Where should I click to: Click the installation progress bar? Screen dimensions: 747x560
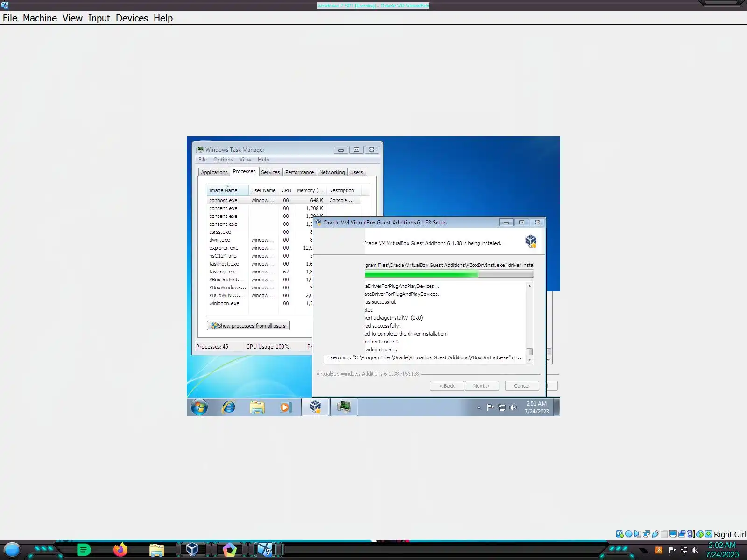click(449, 274)
